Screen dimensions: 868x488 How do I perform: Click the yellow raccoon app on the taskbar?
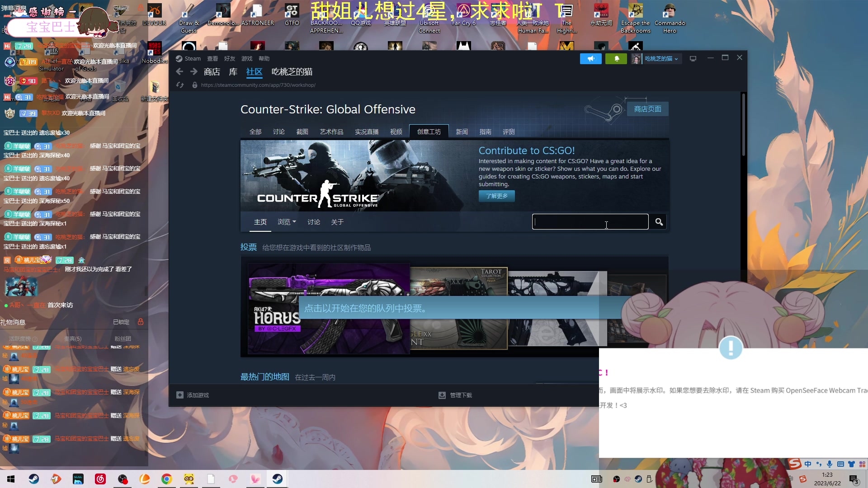point(189,479)
